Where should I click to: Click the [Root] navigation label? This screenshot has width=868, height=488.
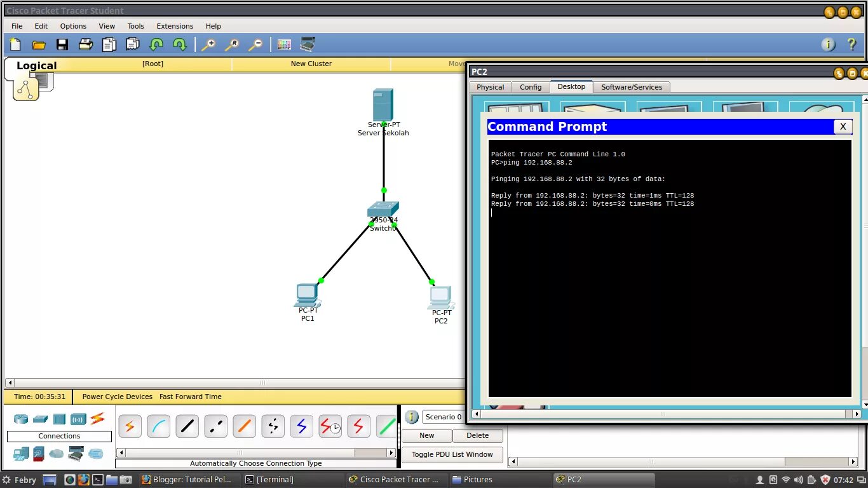coord(153,64)
